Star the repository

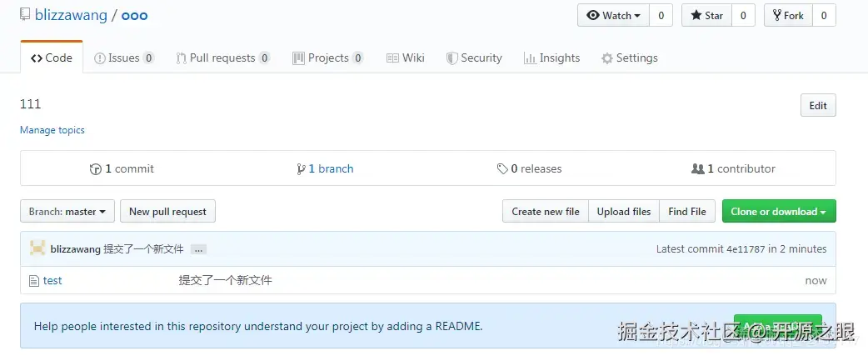coord(706,15)
